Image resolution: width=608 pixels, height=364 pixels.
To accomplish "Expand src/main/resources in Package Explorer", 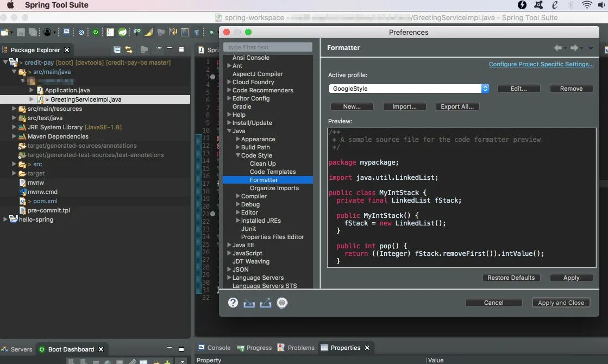I will 14,109.
